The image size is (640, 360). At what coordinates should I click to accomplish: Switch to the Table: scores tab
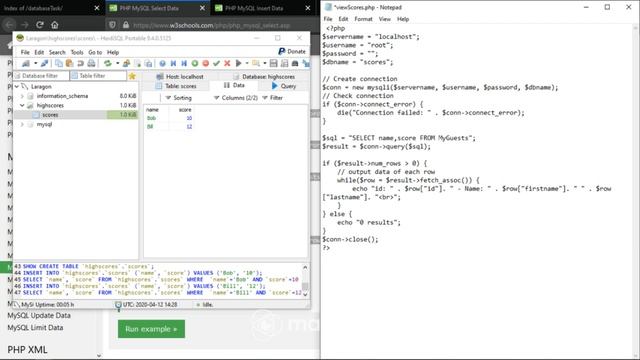coord(176,86)
